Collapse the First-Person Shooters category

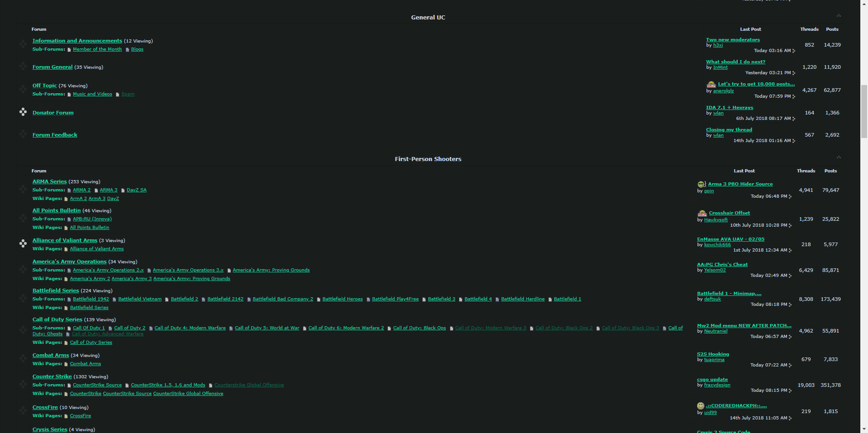[x=839, y=157]
